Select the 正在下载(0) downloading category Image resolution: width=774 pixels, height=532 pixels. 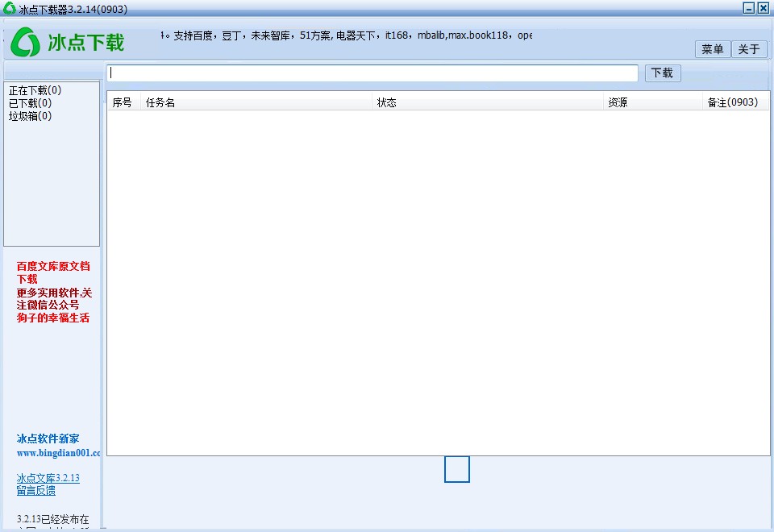tap(35, 90)
